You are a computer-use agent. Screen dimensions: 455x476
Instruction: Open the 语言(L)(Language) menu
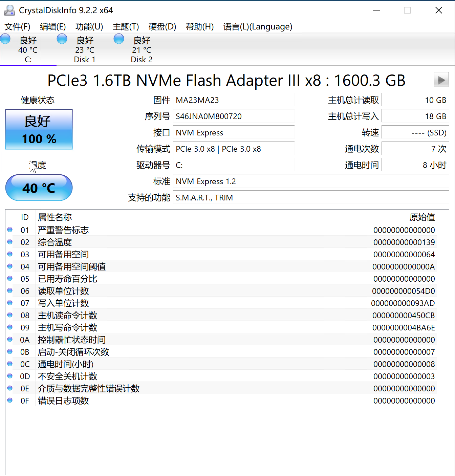[258, 27]
